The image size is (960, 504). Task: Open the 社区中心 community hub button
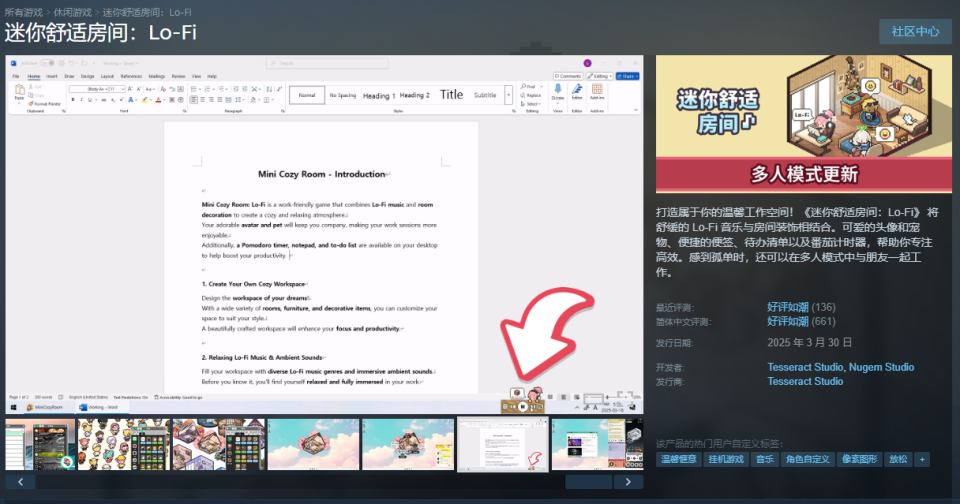tap(915, 31)
